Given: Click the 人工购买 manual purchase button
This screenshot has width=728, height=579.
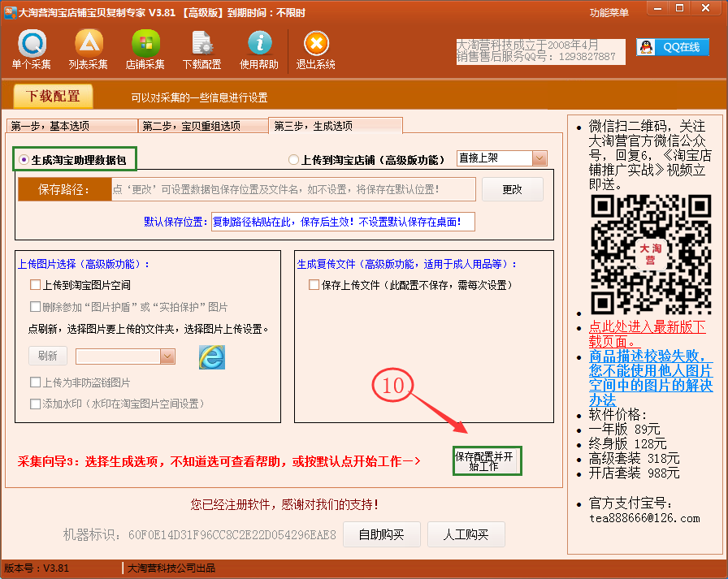Looking at the screenshot, I should point(466,534).
